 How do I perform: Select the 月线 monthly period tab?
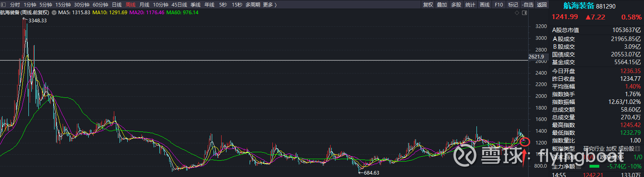coord(144,5)
